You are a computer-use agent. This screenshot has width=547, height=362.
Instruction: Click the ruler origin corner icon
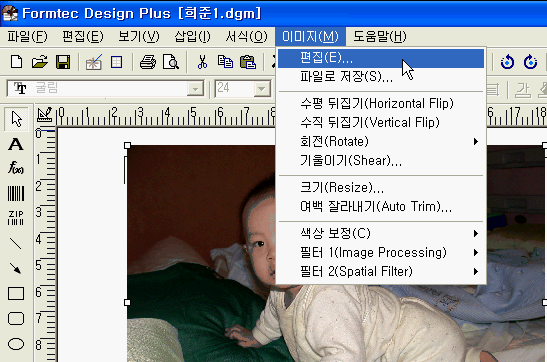point(45,115)
